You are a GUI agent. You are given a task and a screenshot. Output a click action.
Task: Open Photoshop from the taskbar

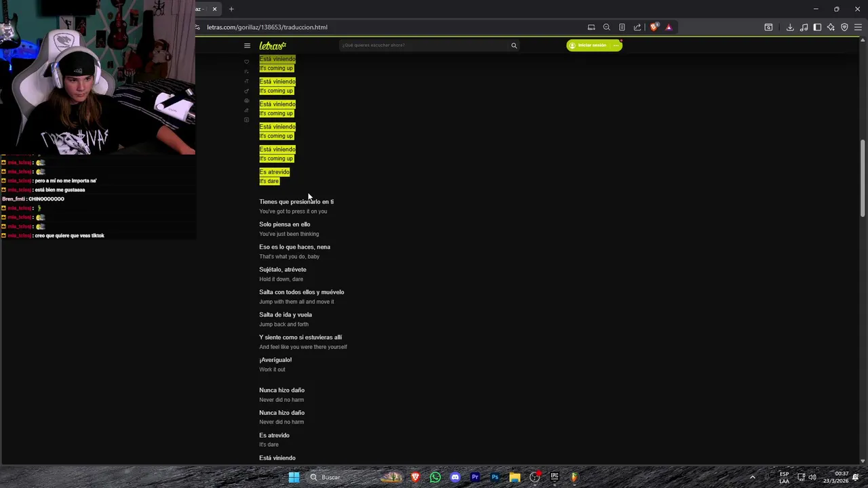(x=495, y=477)
